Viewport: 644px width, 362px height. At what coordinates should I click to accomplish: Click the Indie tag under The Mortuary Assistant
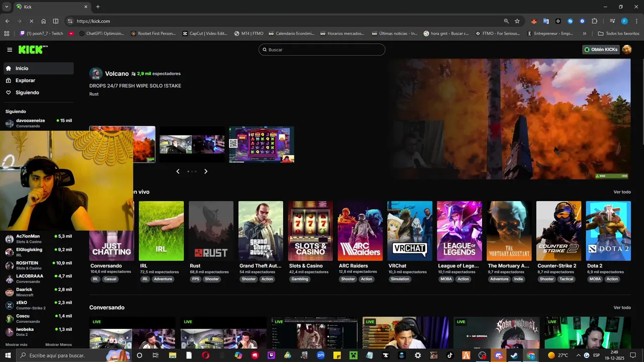click(x=518, y=279)
